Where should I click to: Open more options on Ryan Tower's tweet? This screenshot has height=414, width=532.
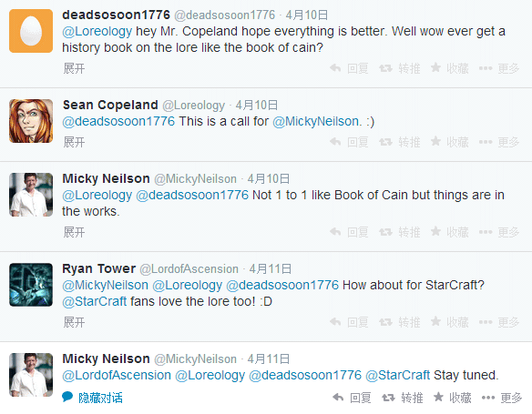tap(499, 322)
